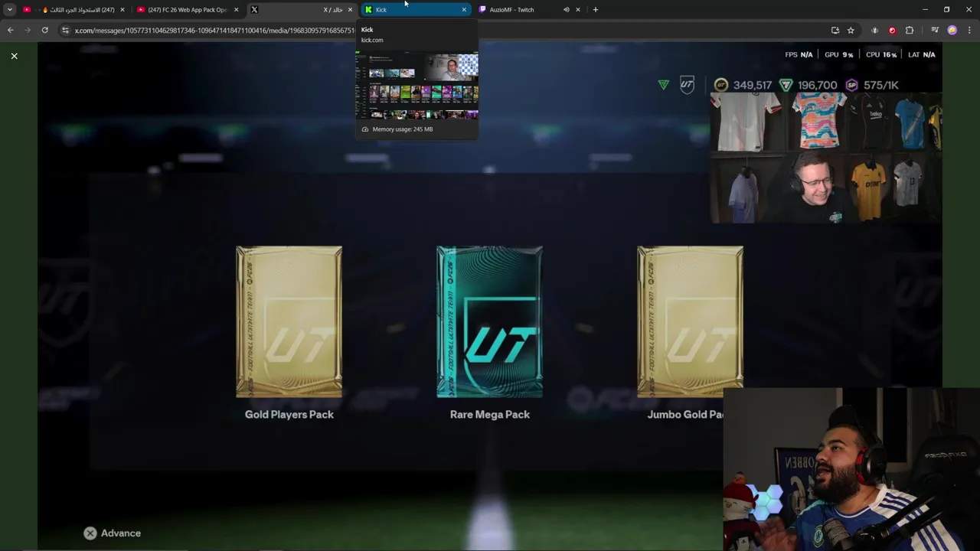The width and height of the screenshot is (980, 551).
Task: Click the green FC Points icon
Action: (786, 85)
